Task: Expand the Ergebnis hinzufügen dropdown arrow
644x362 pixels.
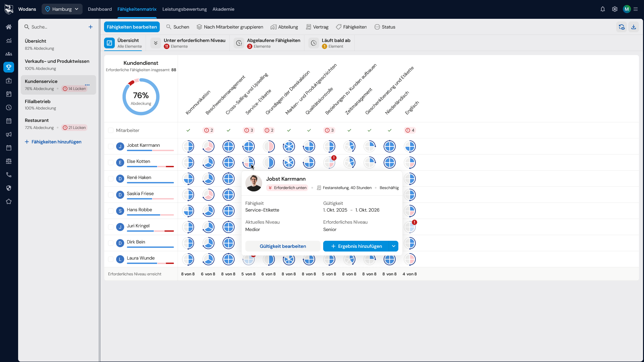Action: (x=393, y=246)
